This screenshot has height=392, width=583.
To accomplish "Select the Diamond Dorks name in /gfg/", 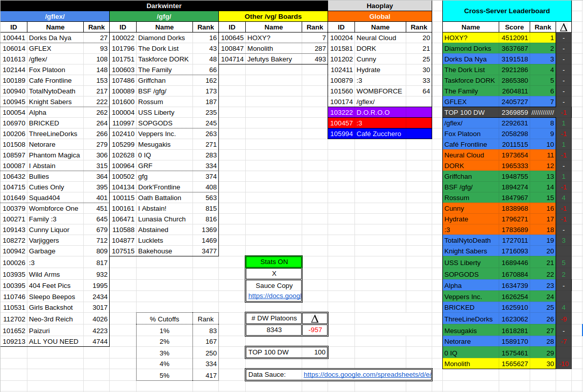I will (x=165, y=38).
